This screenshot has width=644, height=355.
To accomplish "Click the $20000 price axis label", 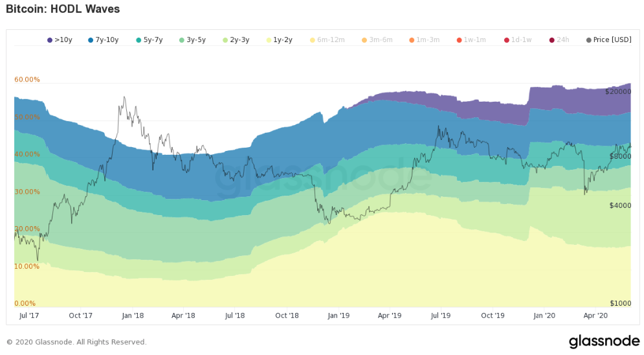I will 618,92.
